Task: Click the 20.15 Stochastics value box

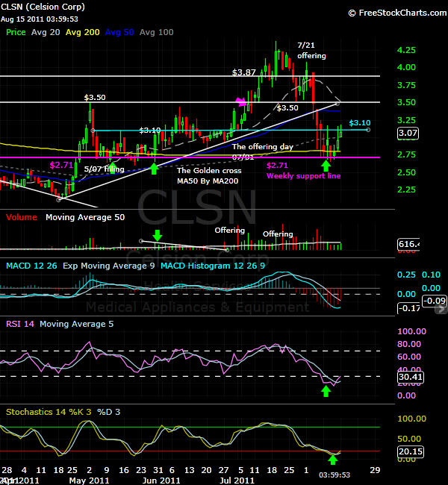Action: point(411,451)
